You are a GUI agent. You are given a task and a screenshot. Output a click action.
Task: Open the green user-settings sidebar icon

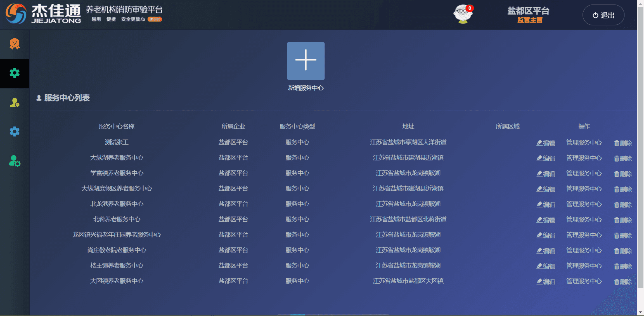click(15, 161)
